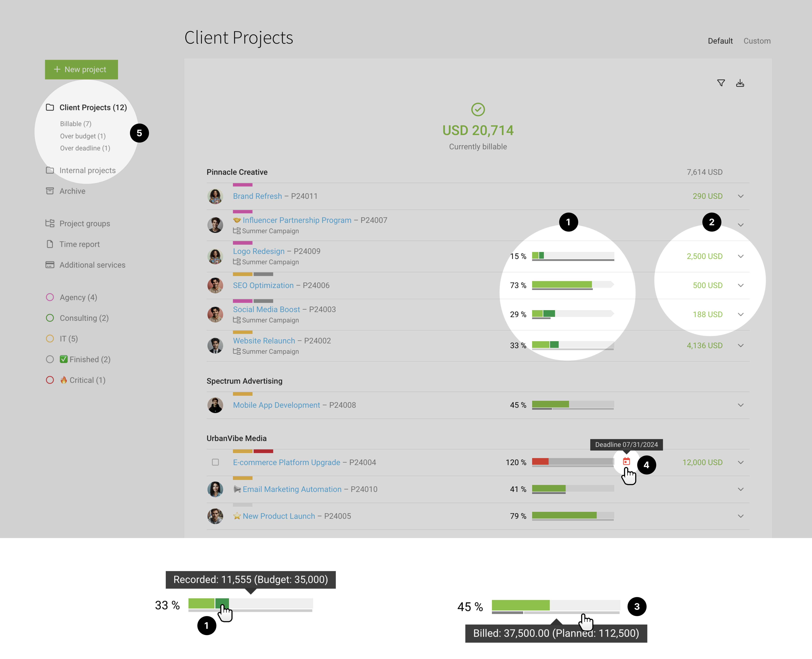
Task: Click the download/export icon
Action: [740, 83]
